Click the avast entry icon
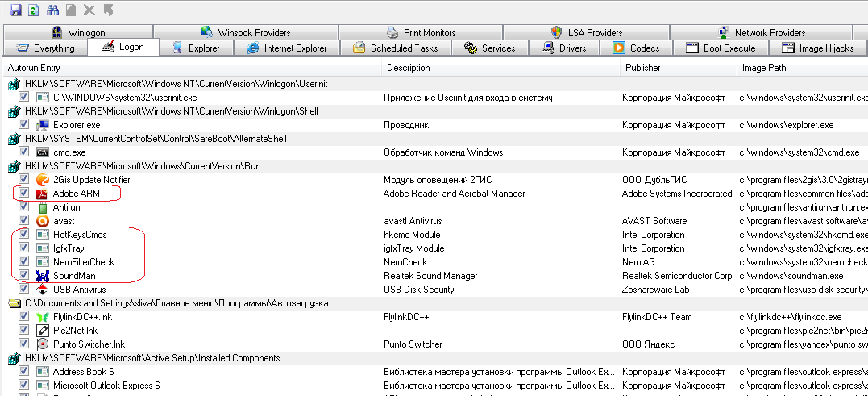868x396 pixels. click(43, 221)
